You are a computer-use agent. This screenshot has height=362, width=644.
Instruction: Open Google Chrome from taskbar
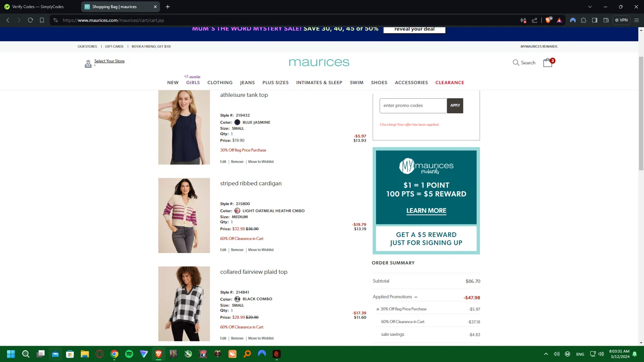coord(114,354)
